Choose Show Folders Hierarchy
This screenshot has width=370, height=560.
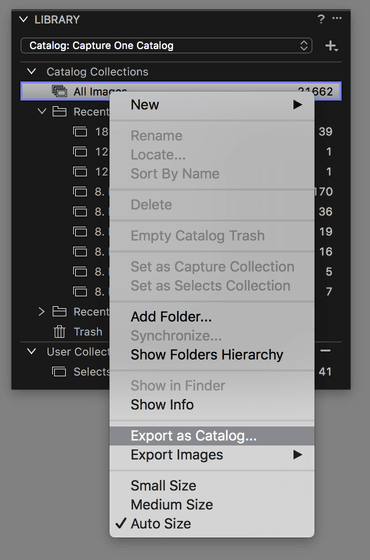(x=212, y=355)
